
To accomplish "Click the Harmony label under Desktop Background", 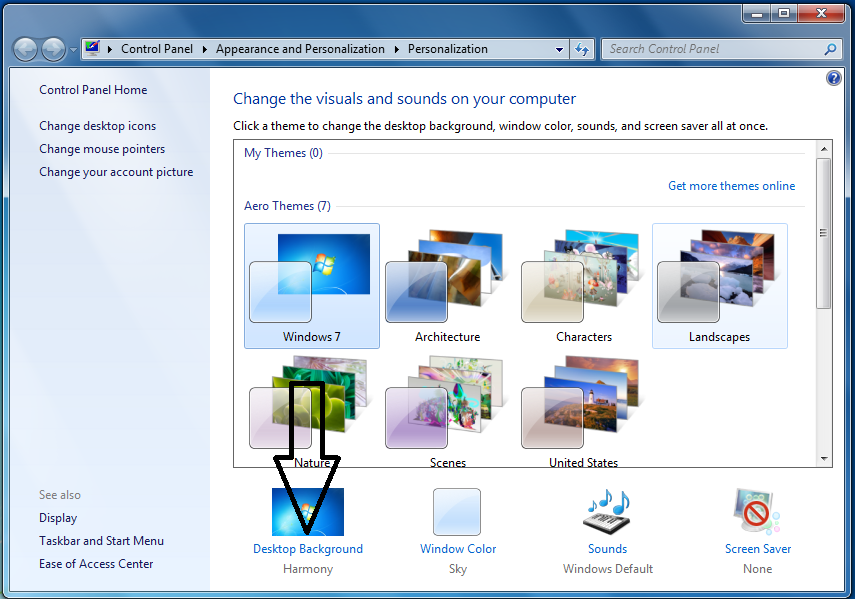I will pyautogui.click(x=308, y=569).
